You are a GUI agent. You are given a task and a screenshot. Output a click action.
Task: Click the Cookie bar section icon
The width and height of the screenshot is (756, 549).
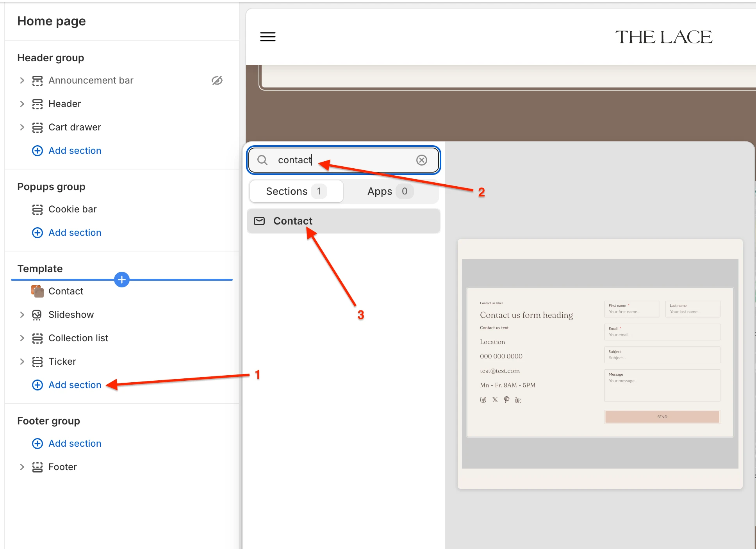pos(37,210)
